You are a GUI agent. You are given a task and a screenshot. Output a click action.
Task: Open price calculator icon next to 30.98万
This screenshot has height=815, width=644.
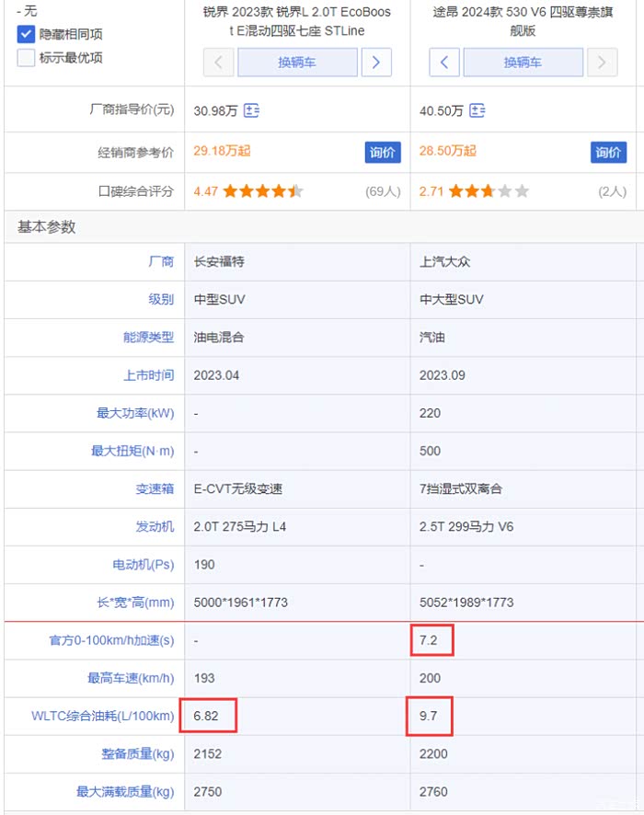[251, 110]
